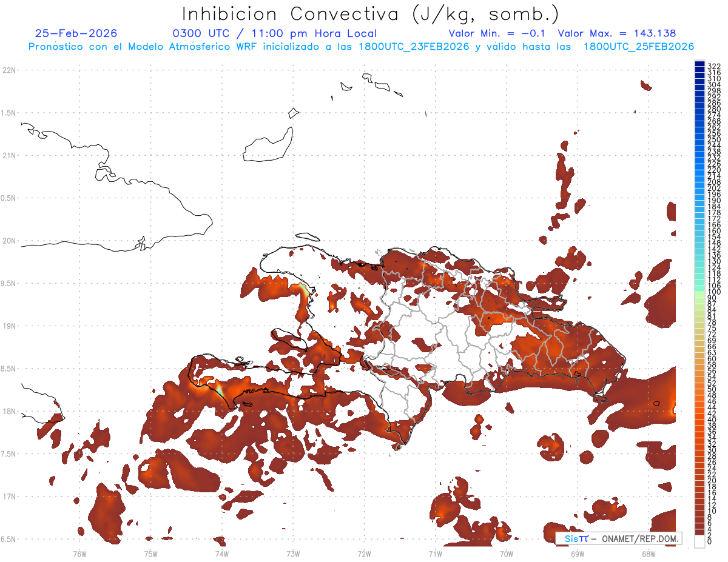Click the "154" colorbar value

point(713,237)
